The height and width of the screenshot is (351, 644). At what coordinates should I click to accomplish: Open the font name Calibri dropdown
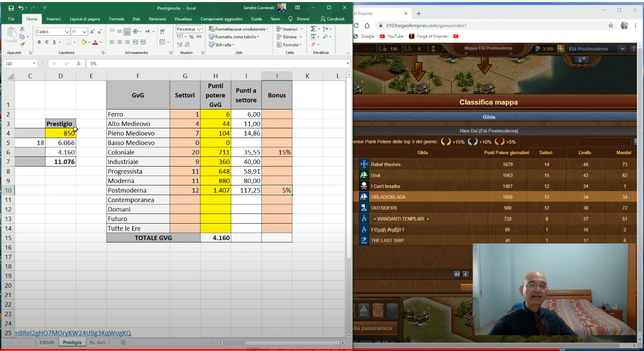pos(67,32)
